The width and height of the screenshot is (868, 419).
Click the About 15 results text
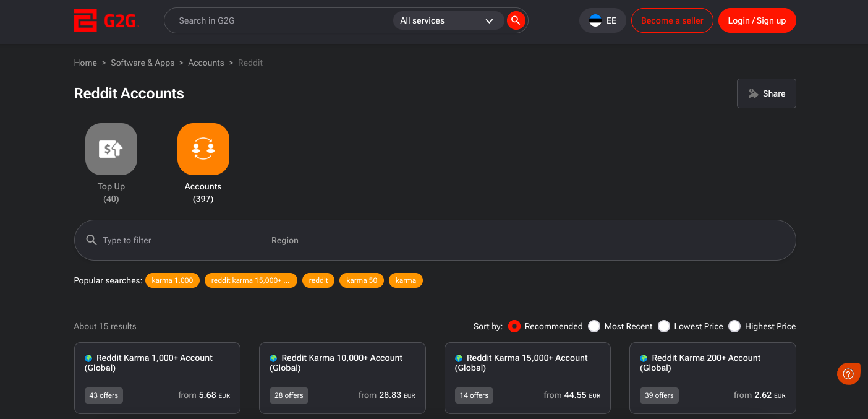(x=105, y=326)
